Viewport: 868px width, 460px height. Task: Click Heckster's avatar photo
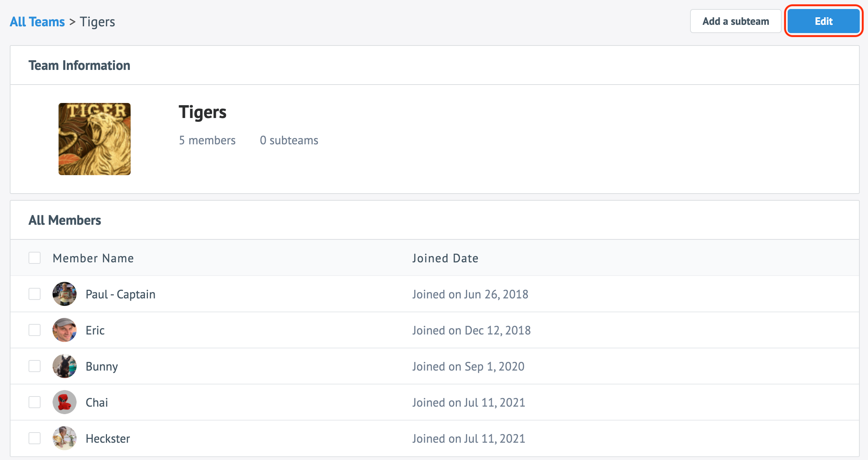tap(65, 438)
